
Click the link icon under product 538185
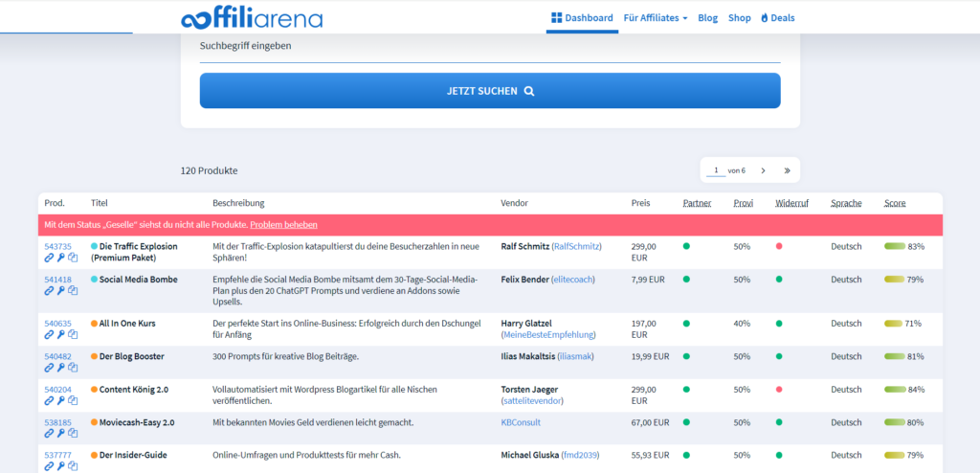click(x=49, y=433)
